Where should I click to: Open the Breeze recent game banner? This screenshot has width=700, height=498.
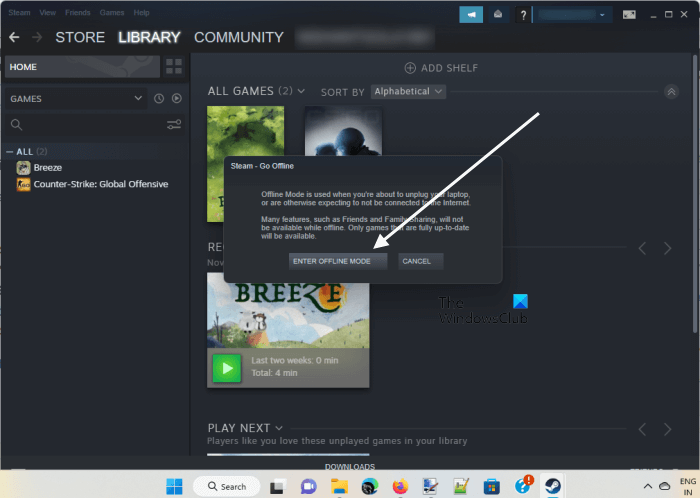(288, 315)
